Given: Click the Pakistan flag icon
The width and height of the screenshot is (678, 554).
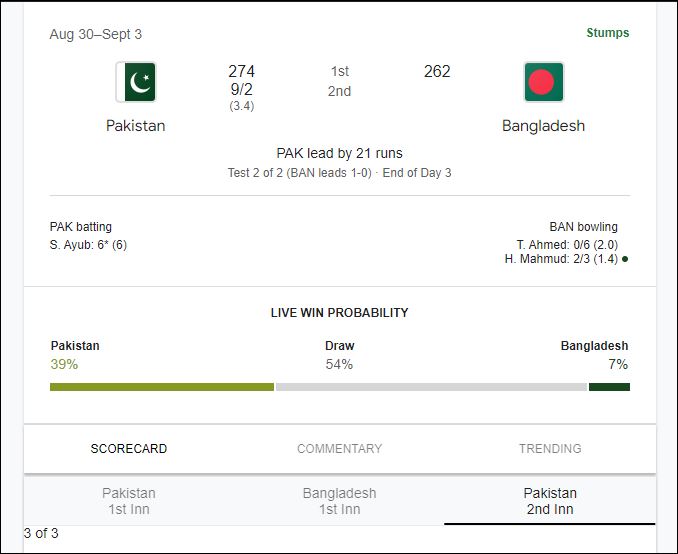Looking at the screenshot, I should click(x=136, y=82).
